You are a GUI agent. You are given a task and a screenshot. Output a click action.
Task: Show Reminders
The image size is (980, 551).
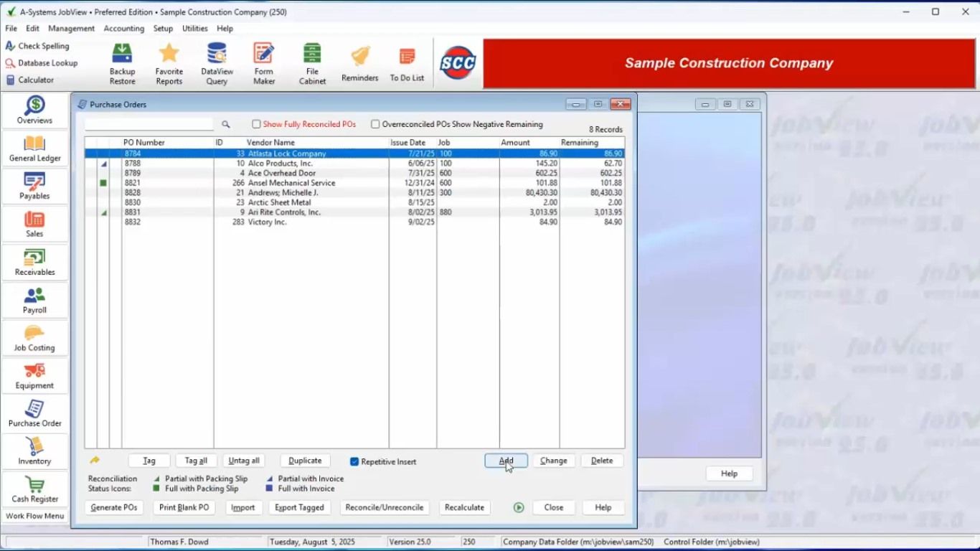coord(359,63)
